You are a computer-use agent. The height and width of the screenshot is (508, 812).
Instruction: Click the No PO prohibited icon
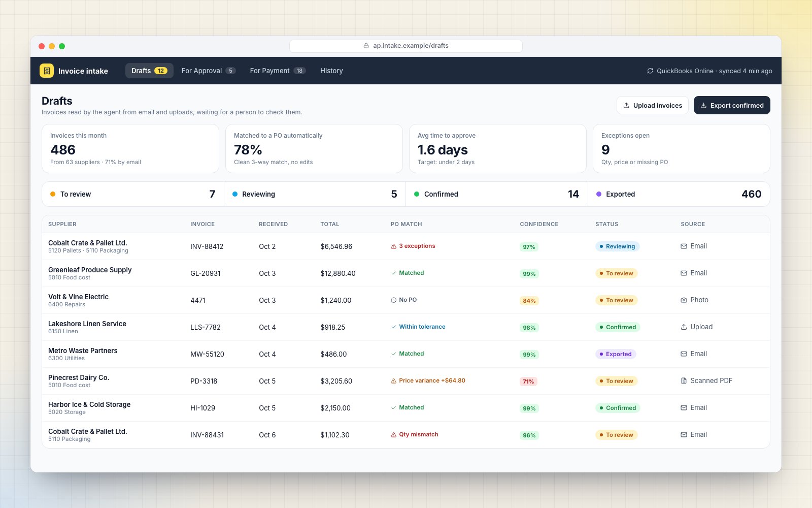393,300
